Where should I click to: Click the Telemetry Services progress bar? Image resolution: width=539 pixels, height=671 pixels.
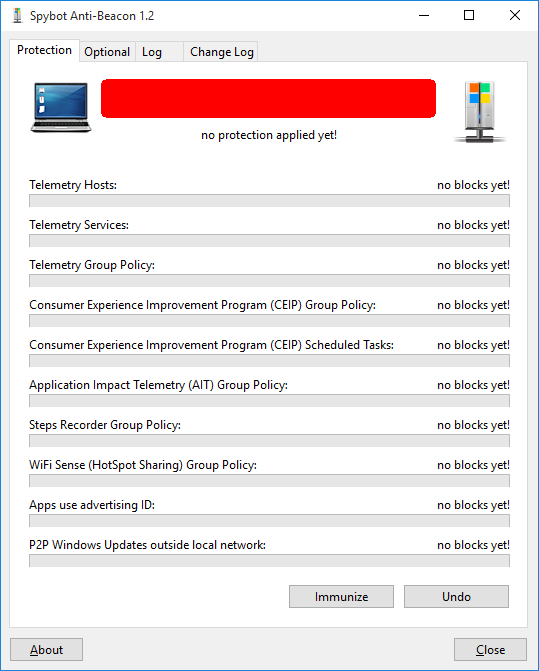coord(270,240)
